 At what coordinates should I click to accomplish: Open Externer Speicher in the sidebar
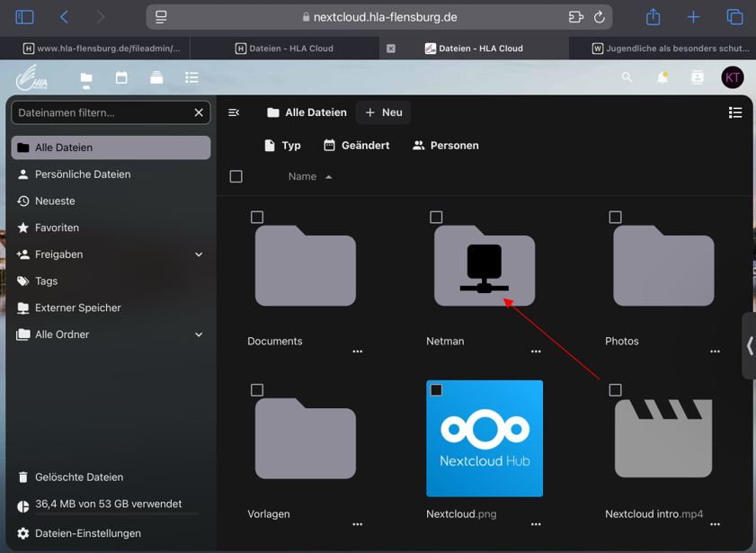111,308
